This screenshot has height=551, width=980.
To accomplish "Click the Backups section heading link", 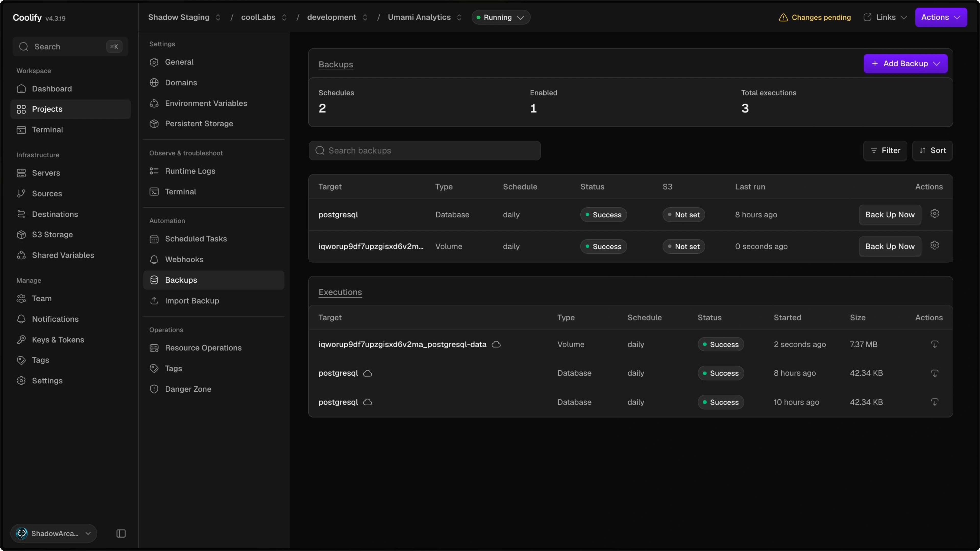I will (336, 64).
